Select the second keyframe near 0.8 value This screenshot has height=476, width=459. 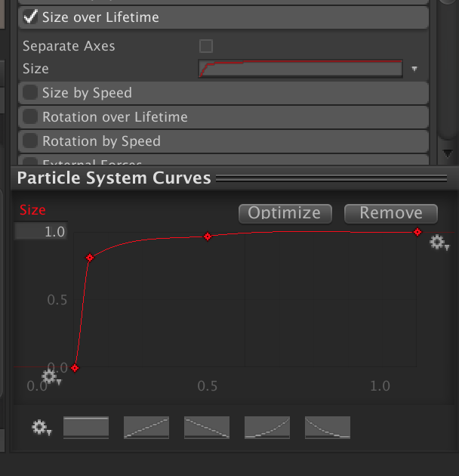coord(90,258)
